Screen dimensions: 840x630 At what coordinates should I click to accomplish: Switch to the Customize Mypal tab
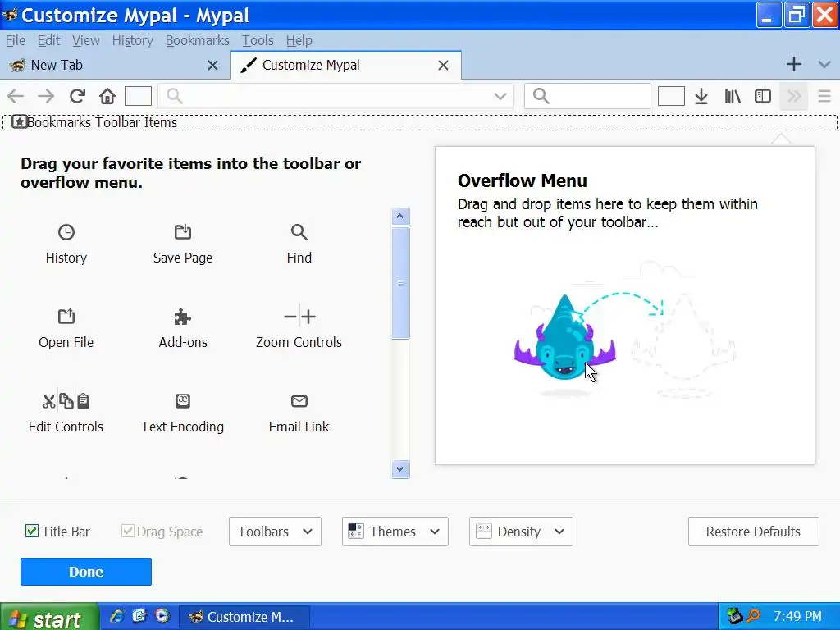(345, 65)
